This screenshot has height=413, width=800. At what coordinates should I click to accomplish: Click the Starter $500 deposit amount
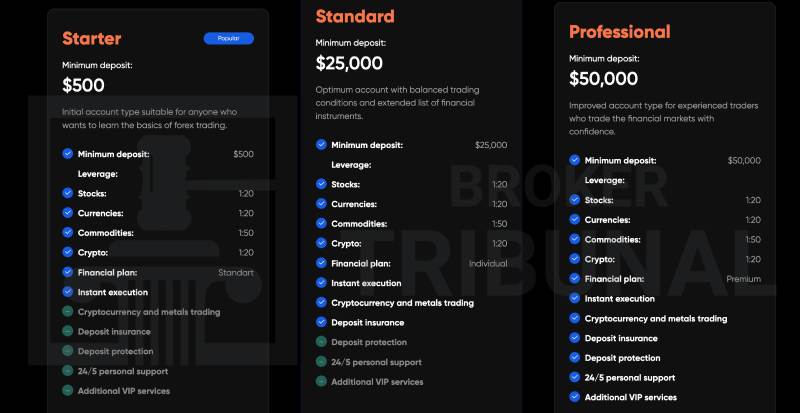(83, 85)
